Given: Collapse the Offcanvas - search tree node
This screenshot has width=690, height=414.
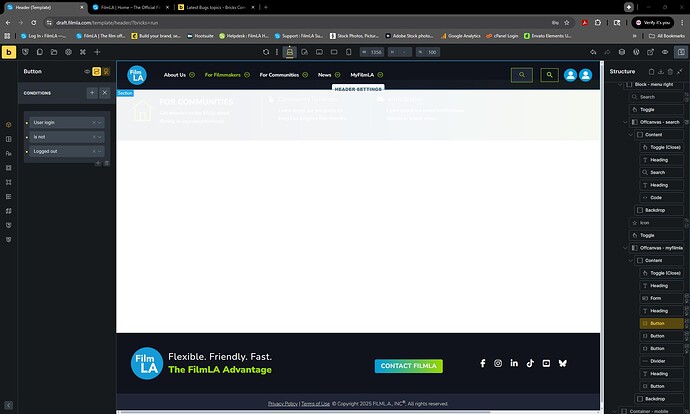Looking at the screenshot, I should tap(625, 122).
